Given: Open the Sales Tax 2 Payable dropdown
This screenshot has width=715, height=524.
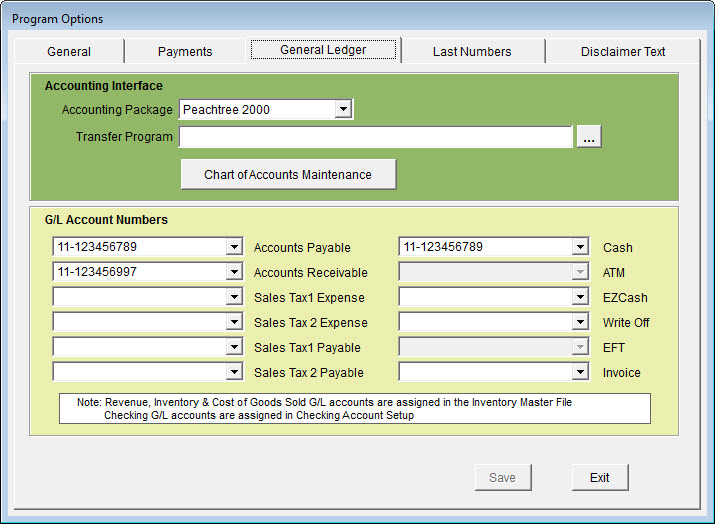Looking at the screenshot, I should point(234,373).
